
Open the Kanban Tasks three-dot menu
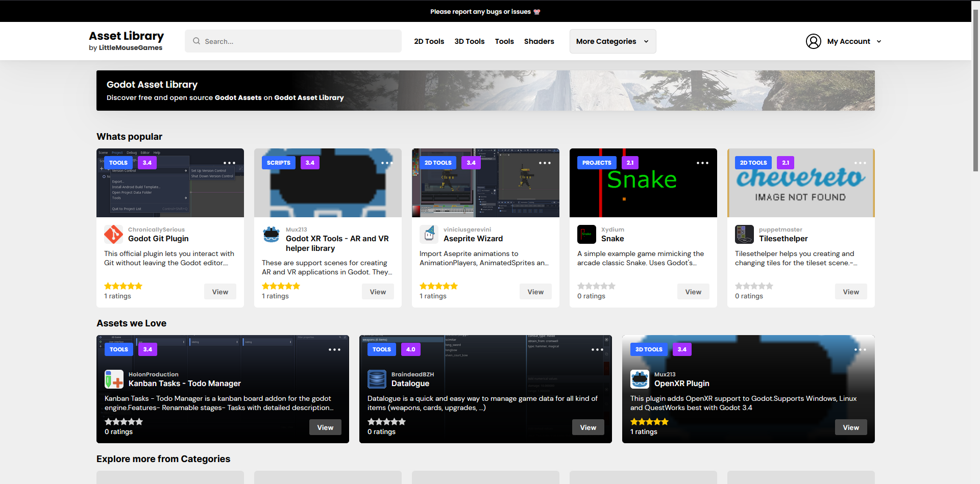pos(334,350)
